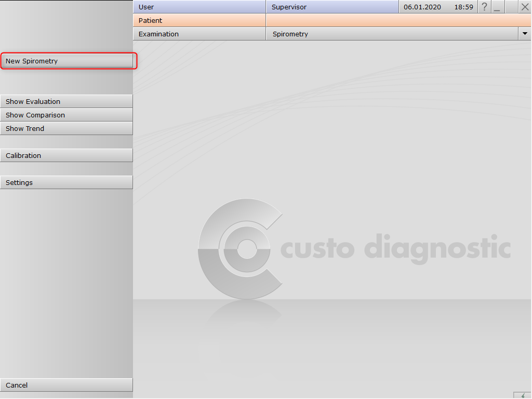Select the Patient header button
Image resolution: width=532 pixels, height=399 pixels.
tap(199, 20)
